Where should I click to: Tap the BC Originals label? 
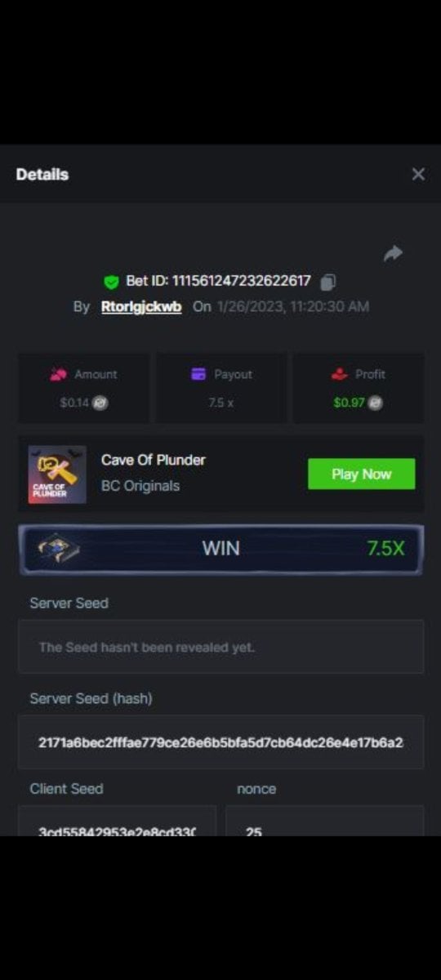pyautogui.click(x=140, y=486)
